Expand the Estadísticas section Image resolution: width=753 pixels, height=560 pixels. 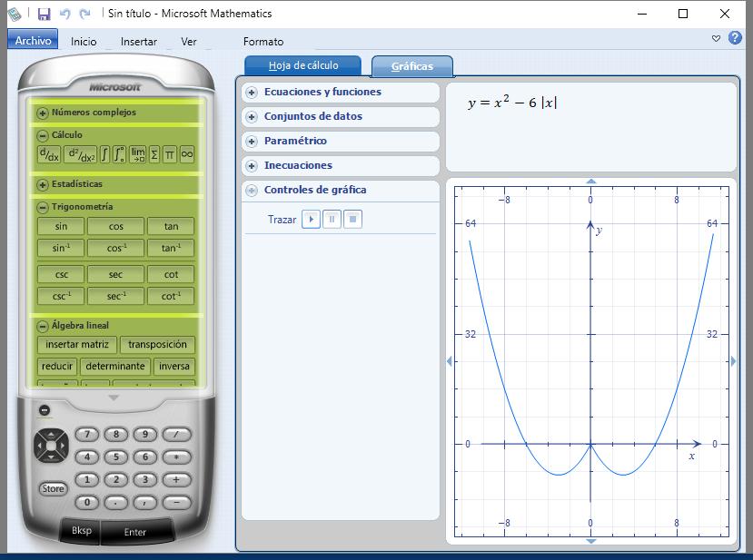pyautogui.click(x=43, y=185)
